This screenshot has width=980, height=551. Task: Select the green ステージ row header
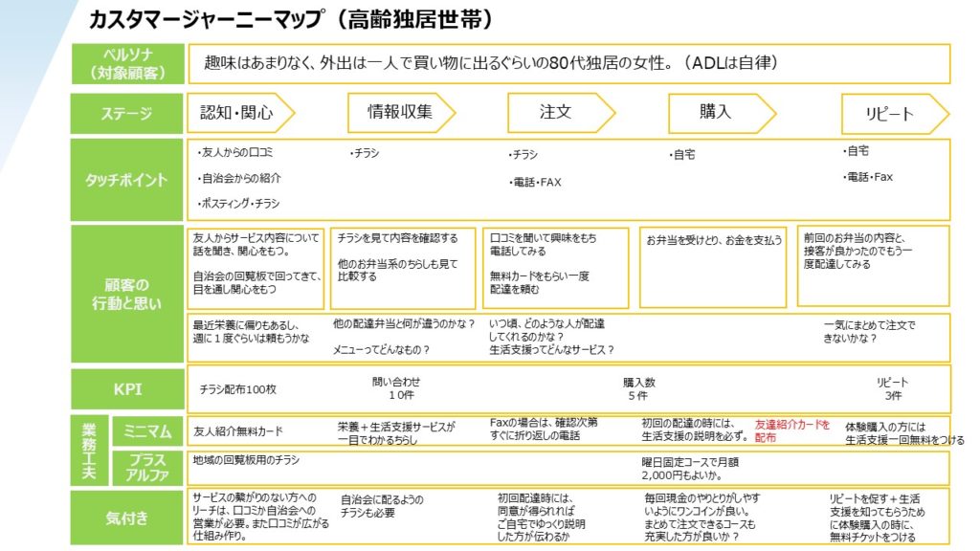pos(127,114)
